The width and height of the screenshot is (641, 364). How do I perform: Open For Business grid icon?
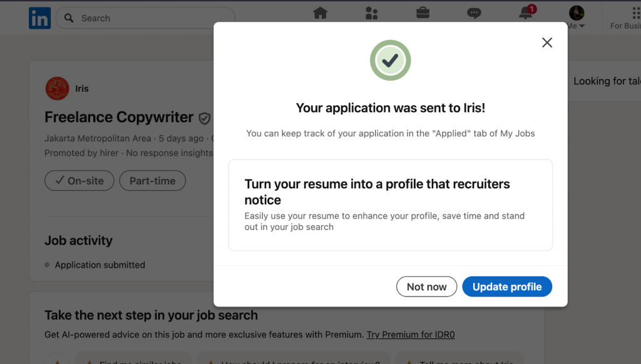635,13
